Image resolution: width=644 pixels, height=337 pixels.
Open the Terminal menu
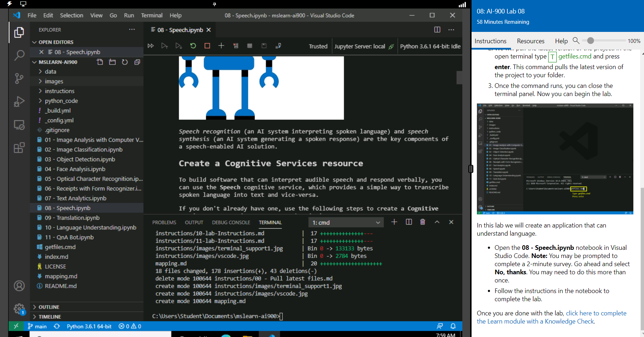(x=152, y=15)
